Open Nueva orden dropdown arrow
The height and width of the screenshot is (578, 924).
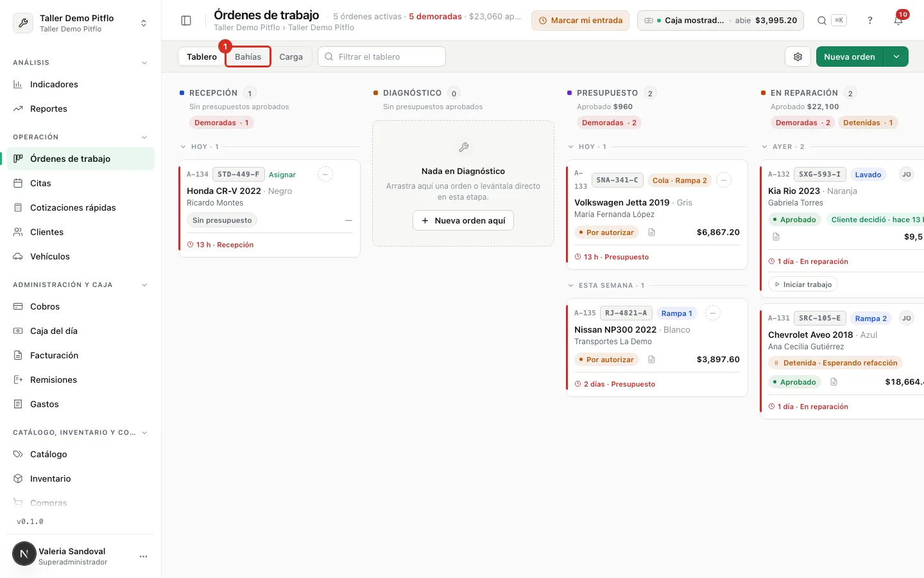(896, 57)
